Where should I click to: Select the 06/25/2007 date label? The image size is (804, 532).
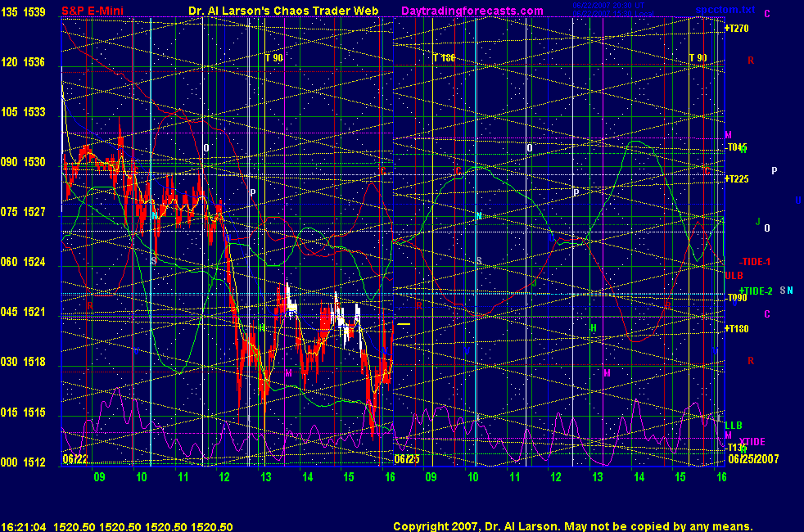click(x=753, y=458)
